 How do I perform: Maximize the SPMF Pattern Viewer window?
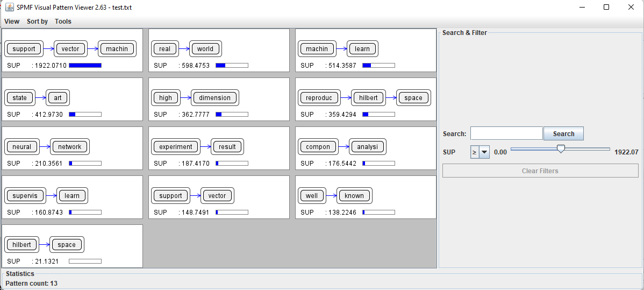pyautogui.click(x=606, y=8)
